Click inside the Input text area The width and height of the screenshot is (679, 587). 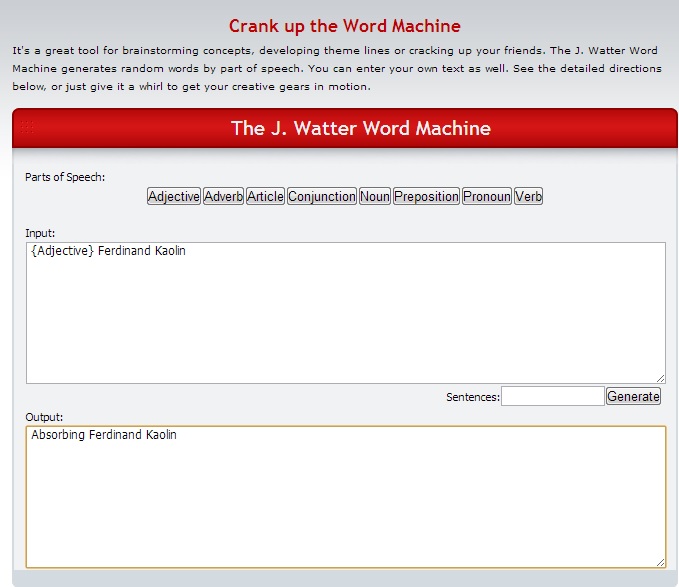click(346, 313)
